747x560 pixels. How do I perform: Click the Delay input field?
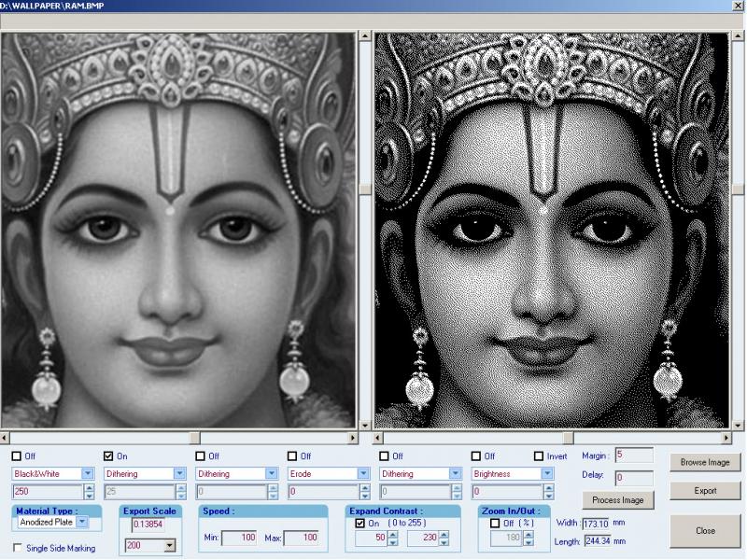point(633,478)
